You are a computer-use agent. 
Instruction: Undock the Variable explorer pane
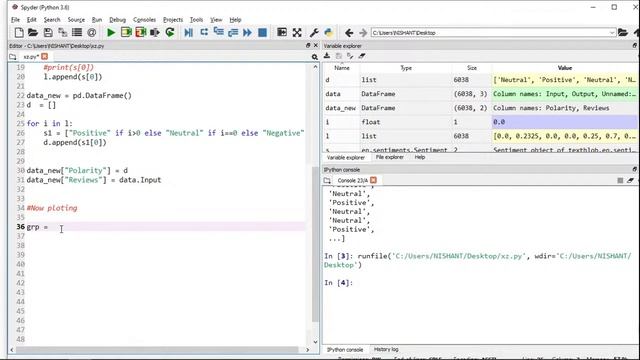click(x=635, y=46)
